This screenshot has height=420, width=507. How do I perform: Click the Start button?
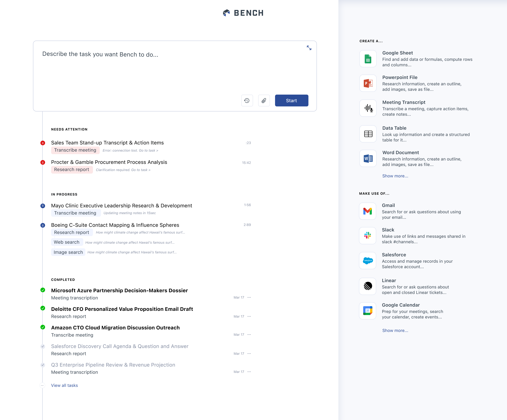291,101
